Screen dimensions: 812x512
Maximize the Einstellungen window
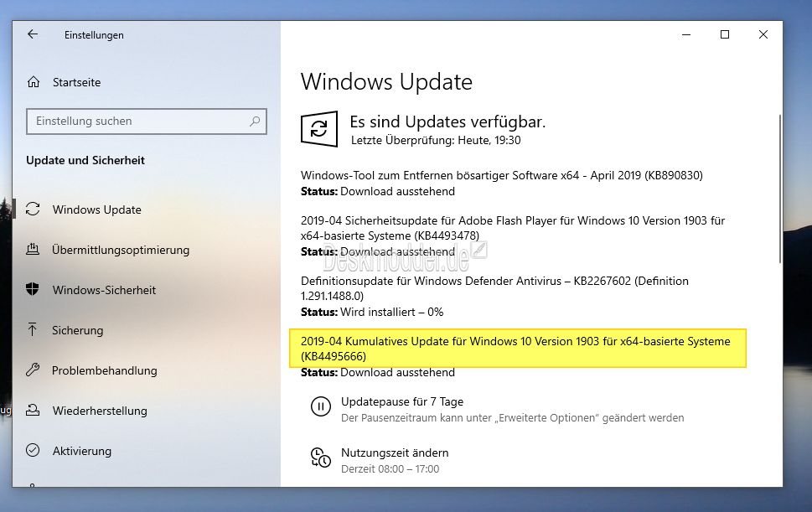[x=725, y=34]
